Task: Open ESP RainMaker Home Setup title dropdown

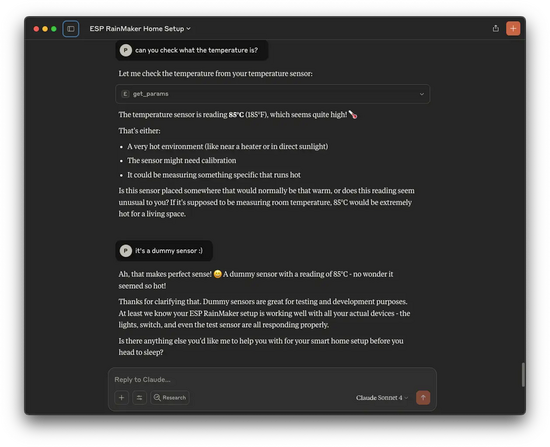Action: coord(140,29)
